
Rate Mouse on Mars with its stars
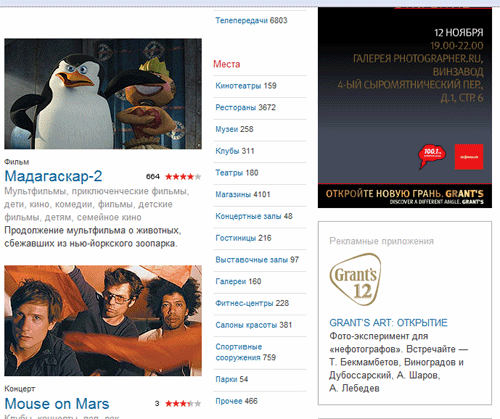[183, 404]
